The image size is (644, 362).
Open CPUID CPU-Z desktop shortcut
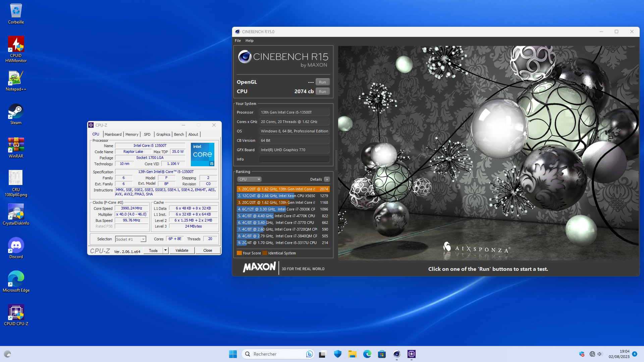16,315
